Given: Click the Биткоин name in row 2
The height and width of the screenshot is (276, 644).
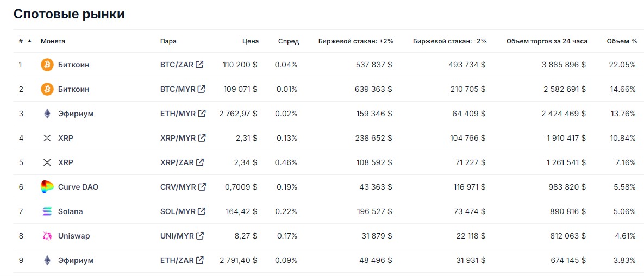Looking at the screenshot, I should tap(73, 89).
